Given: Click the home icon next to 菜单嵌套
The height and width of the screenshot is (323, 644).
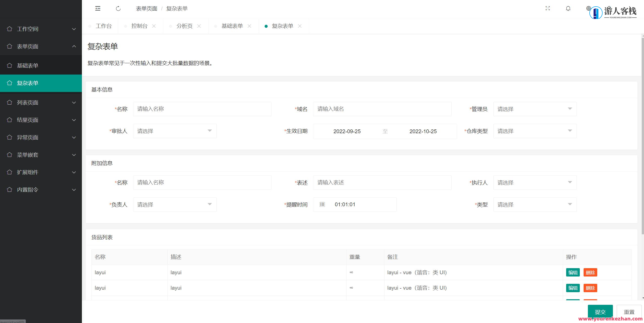Looking at the screenshot, I should tap(10, 155).
